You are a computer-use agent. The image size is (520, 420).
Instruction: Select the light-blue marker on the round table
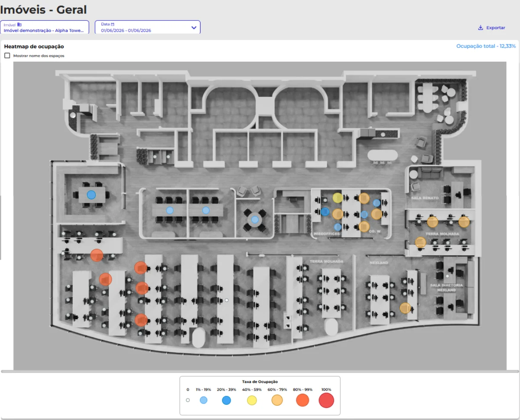255,220
